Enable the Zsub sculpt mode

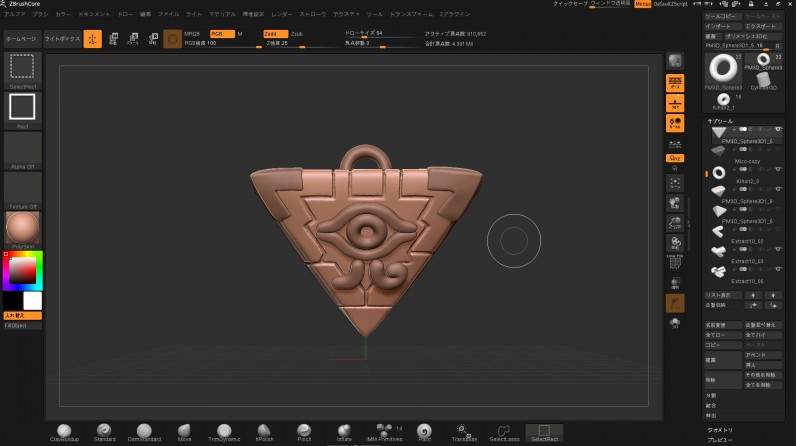pyautogui.click(x=297, y=33)
